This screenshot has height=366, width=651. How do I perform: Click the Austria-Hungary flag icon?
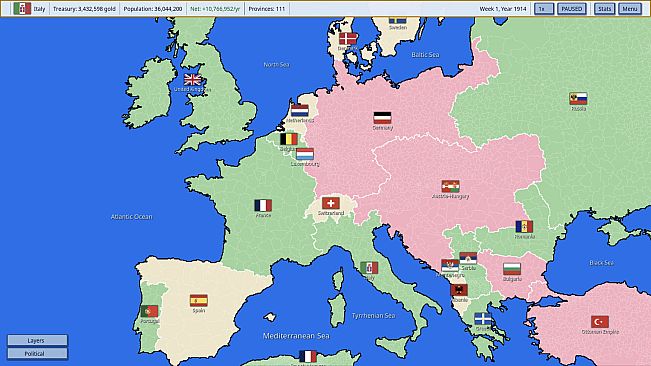450,186
